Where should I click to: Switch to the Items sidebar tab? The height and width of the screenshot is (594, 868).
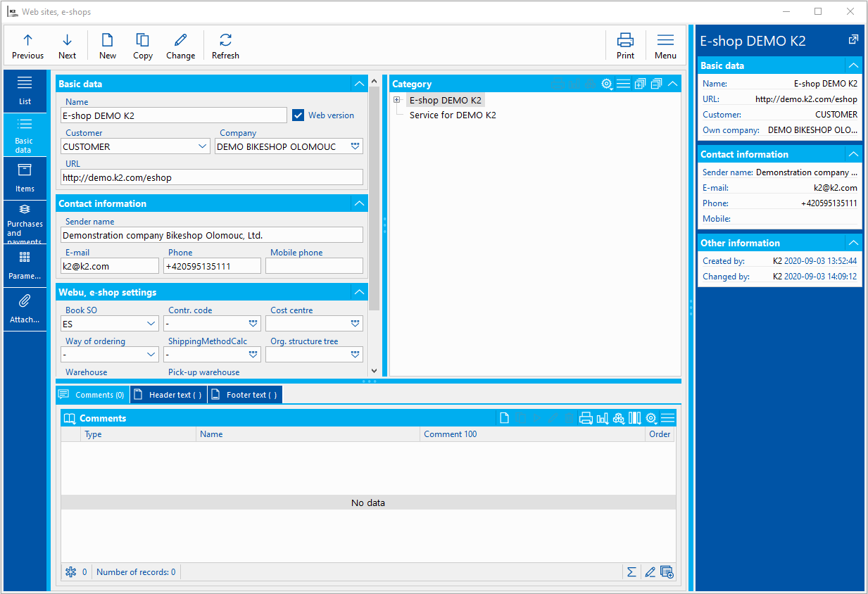coord(25,178)
